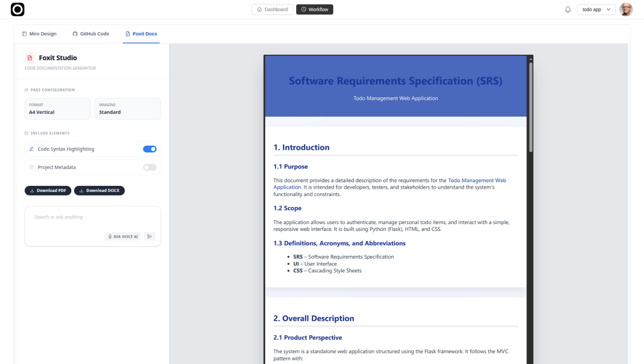644x364 pixels.
Task: Open the user profile avatar
Action: click(626, 9)
